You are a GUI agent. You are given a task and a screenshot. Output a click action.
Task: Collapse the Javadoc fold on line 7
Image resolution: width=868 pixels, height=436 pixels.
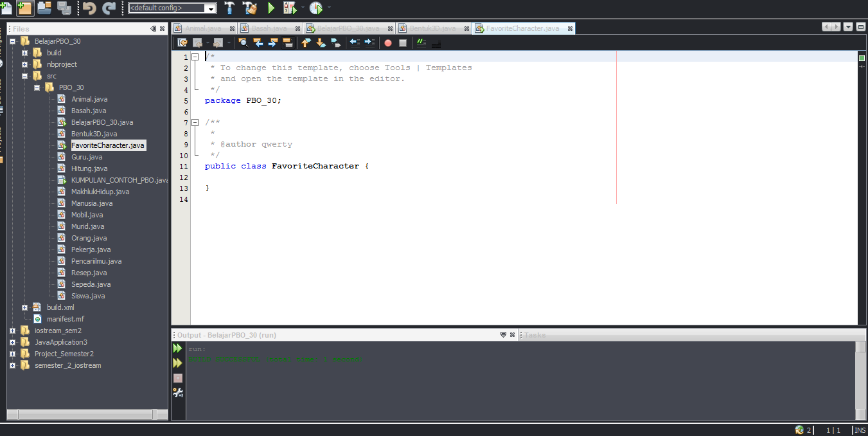195,123
